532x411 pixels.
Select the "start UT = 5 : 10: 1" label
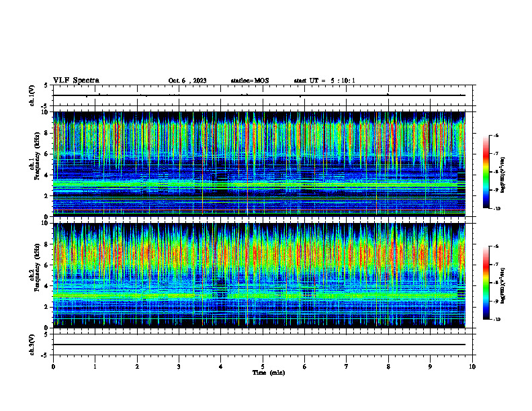[324, 81]
